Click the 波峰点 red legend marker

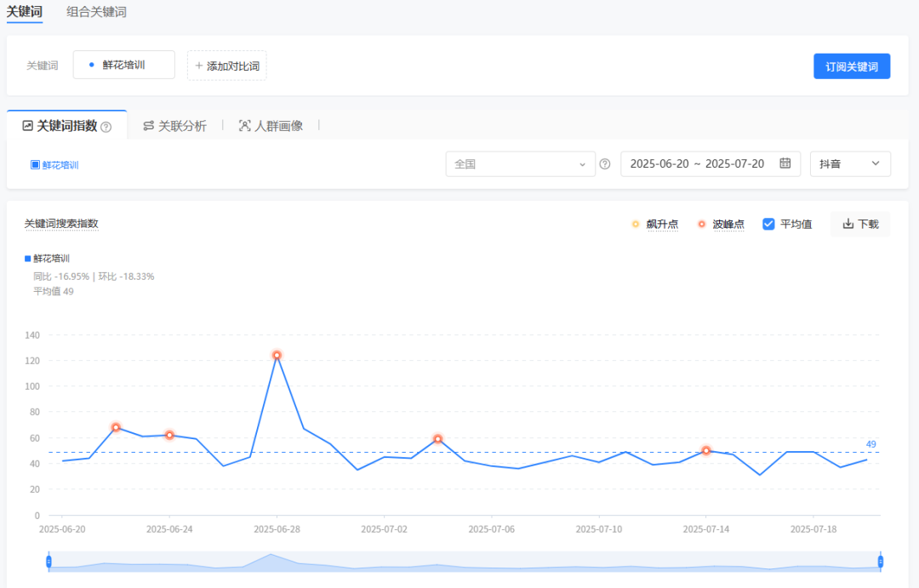point(701,225)
